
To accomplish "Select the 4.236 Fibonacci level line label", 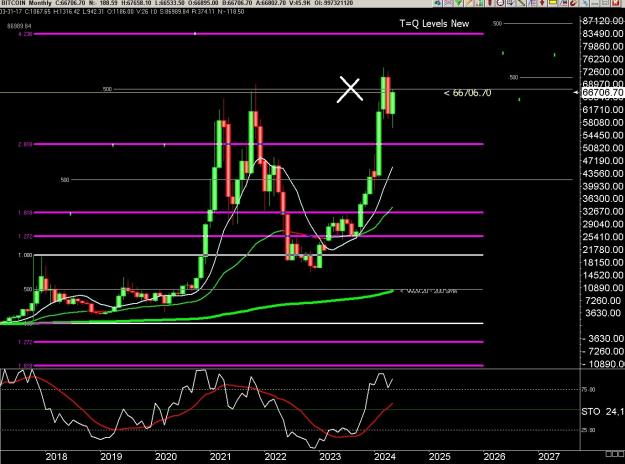I will tap(24, 34).
